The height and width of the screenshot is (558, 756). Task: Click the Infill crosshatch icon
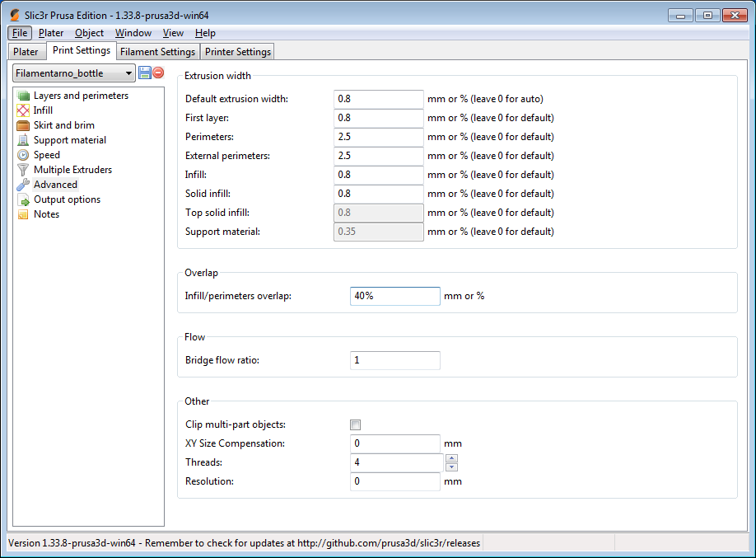[23, 110]
